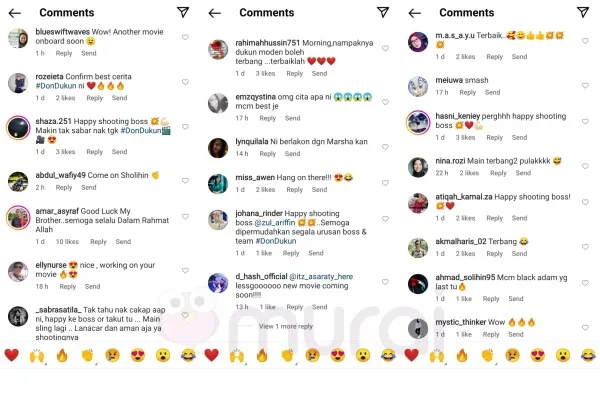Reply to abdul_wafiy49's "Come on Sholihin" comment
Image resolution: width=600 pixels, height=400 pixels.
click(64, 187)
